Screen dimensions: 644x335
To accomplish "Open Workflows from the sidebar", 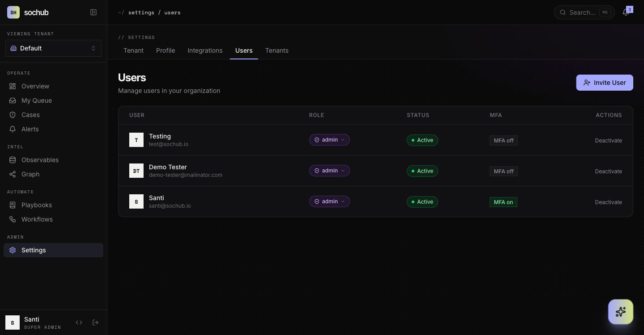I will [53, 219].
